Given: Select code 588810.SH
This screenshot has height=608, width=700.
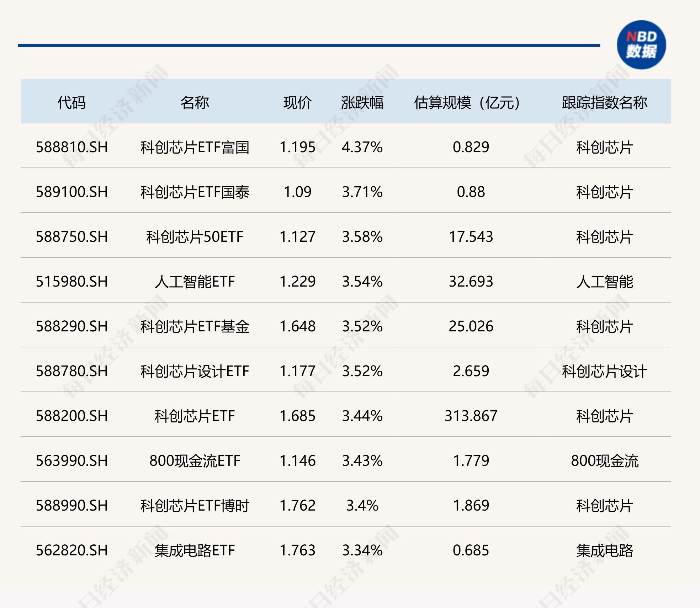Looking at the screenshot, I should coord(71,147).
